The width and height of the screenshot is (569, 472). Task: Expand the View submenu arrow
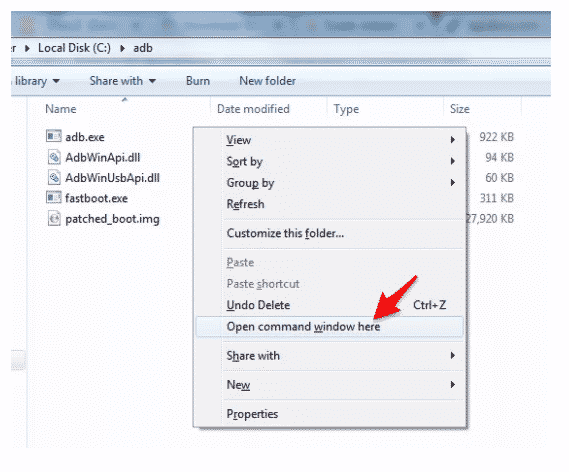453,140
